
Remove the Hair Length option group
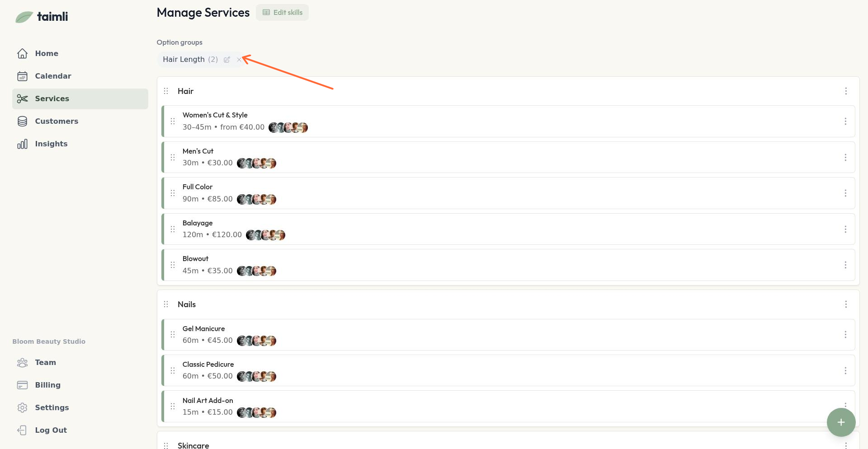[x=239, y=60]
